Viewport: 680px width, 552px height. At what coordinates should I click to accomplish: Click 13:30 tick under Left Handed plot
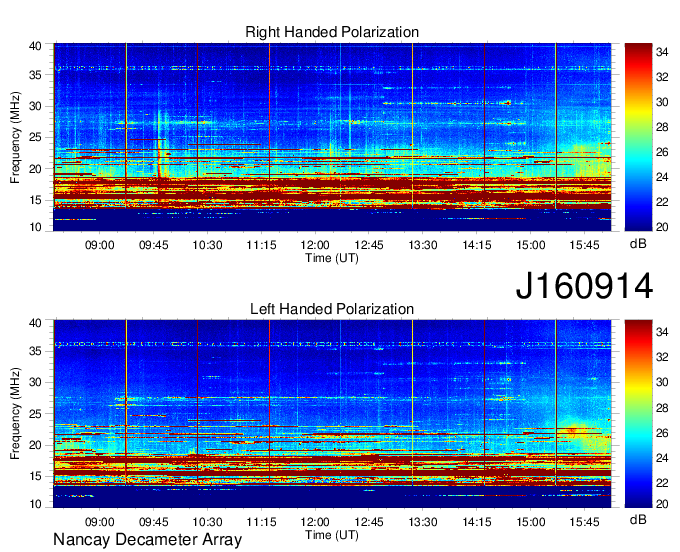(x=423, y=522)
